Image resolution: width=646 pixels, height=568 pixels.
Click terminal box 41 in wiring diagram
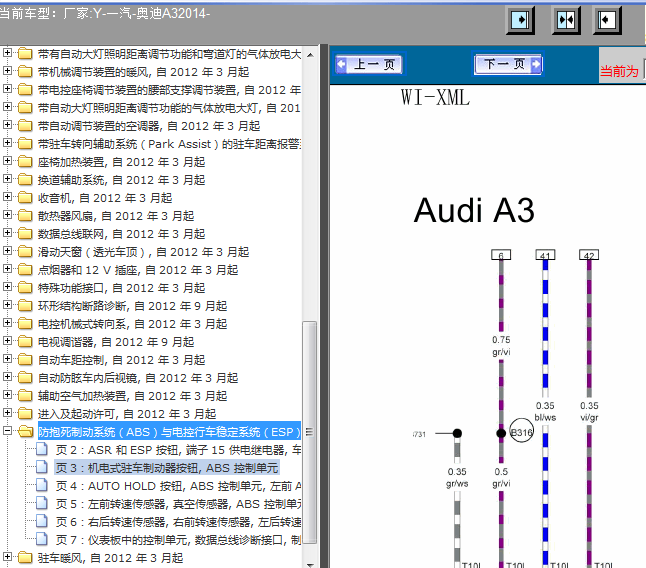pos(545,255)
